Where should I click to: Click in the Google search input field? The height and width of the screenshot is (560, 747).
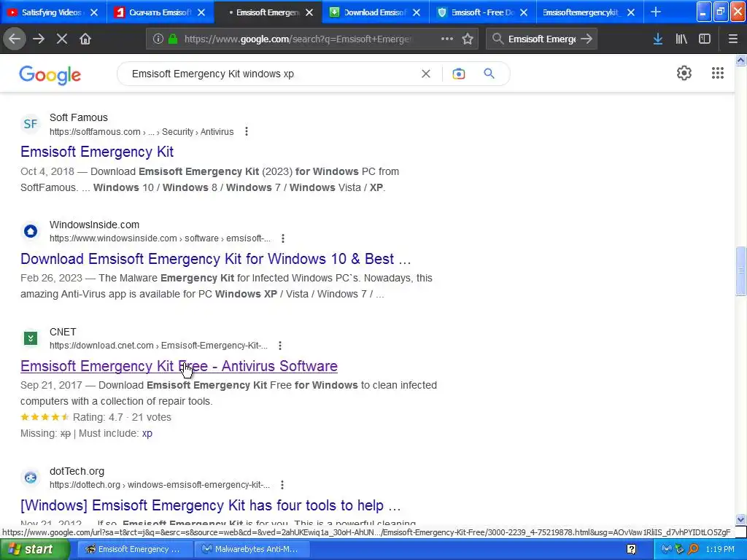coord(271,74)
